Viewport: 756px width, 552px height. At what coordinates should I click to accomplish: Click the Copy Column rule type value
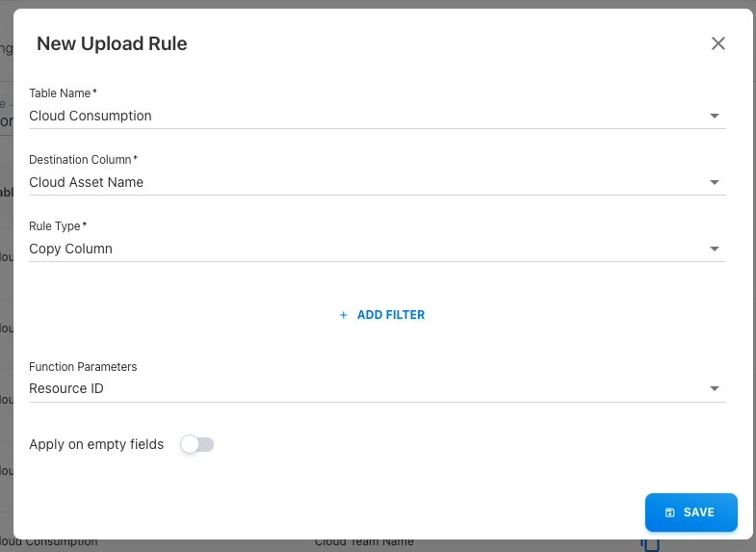click(71, 249)
